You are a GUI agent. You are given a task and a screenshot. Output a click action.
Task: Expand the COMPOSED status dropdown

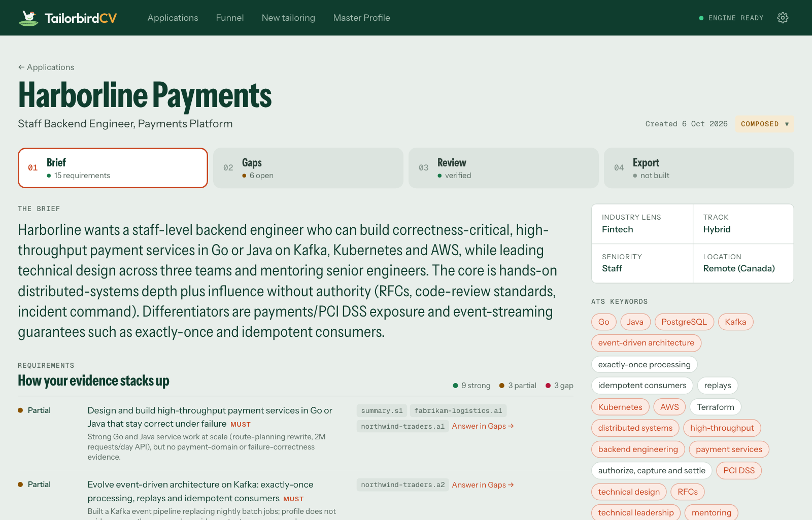[x=765, y=124]
